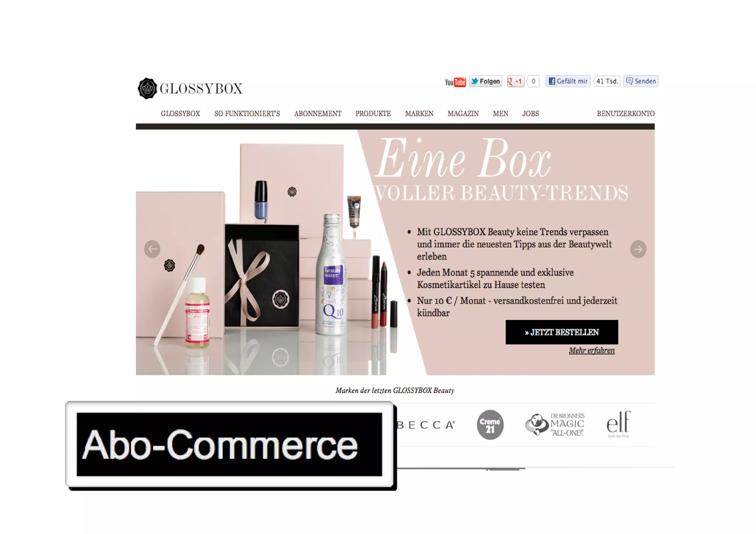756x534 pixels.
Task: Open the ABONNEMENT menu item
Action: tap(318, 114)
